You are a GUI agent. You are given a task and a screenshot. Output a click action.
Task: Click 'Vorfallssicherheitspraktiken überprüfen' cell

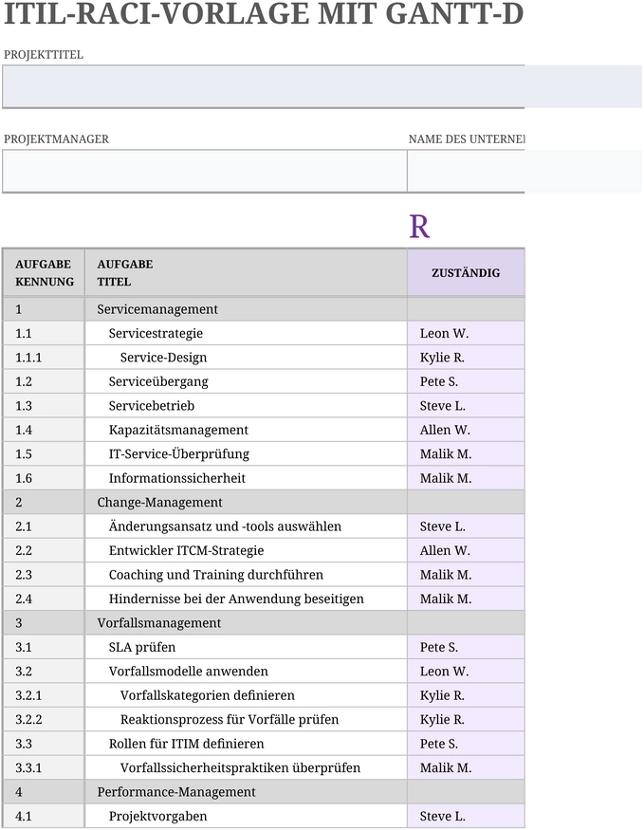click(x=246, y=767)
